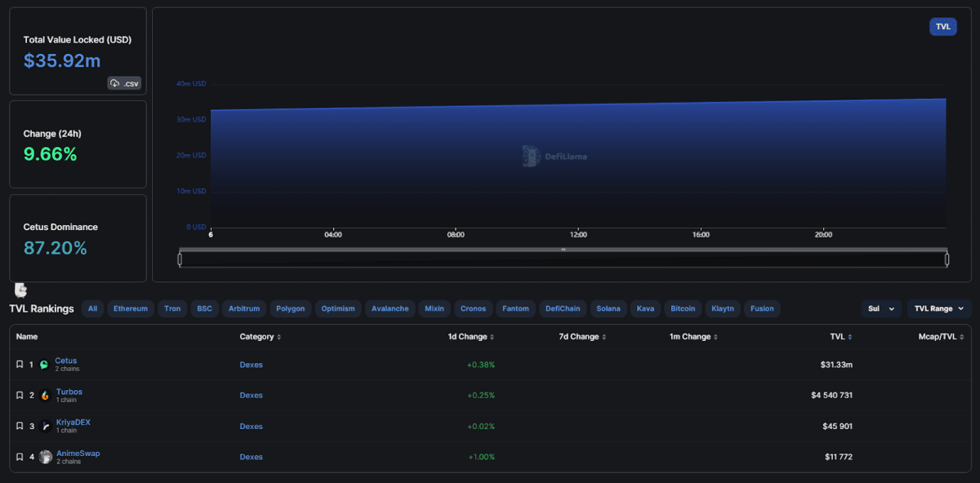
Task: Click the DefiLlama watermark logo in chart
Action: [x=555, y=156]
